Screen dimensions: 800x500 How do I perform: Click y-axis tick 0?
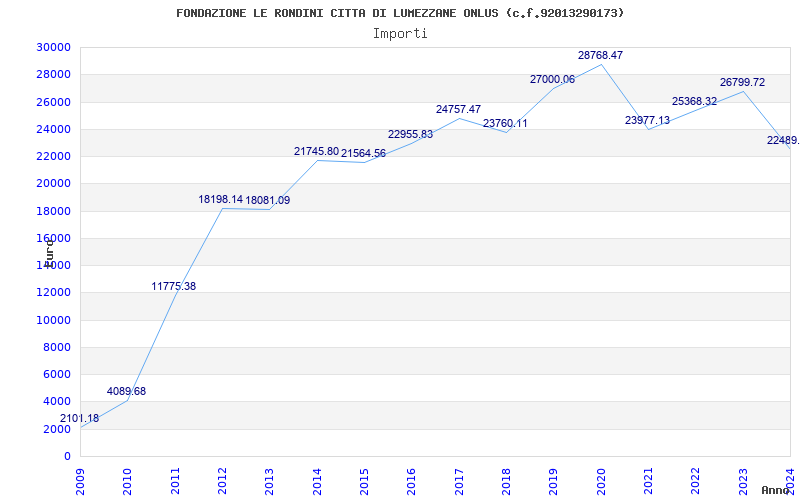tap(67, 456)
